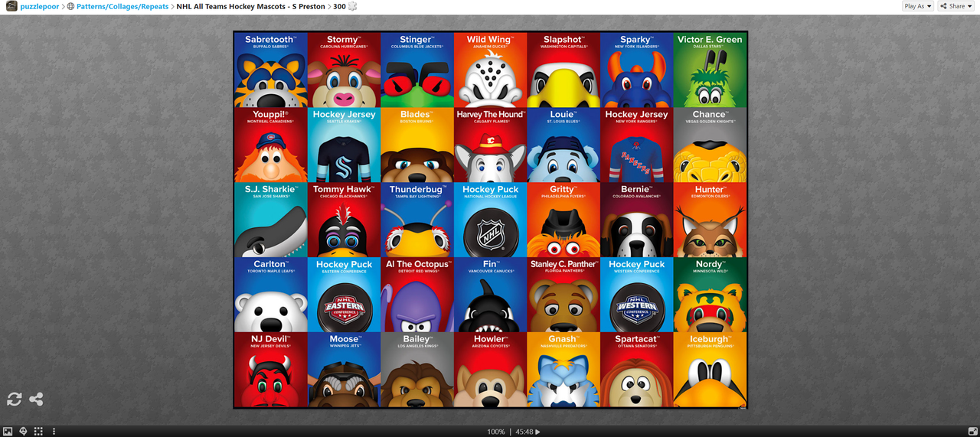Image resolution: width=980 pixels, height=437 pixels.
Task: Open the puzzlepoor profile link
Action: coord(40,6)
